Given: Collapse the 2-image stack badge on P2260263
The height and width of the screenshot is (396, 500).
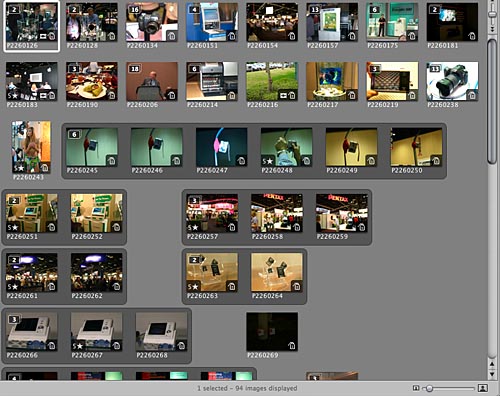Looking at the screenshot, I should pyautogui.click(x=194, y=260).
